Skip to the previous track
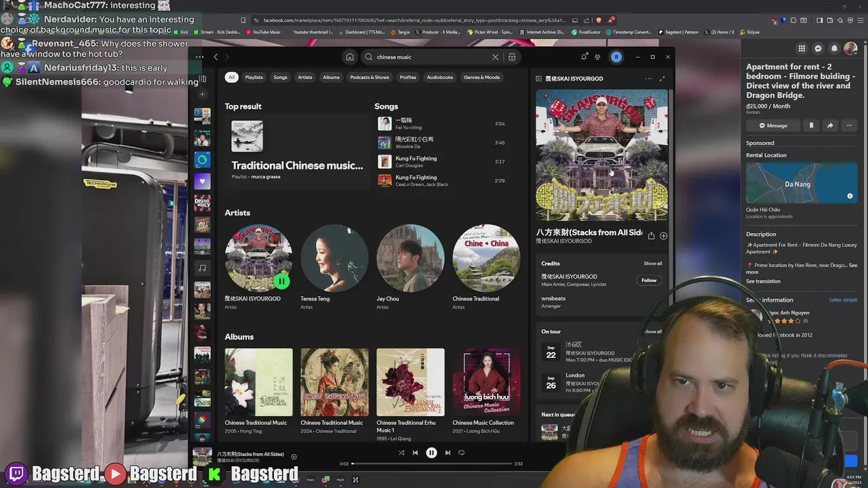The image size is (868, 488). pyautogui.click(x=415, y=453)
